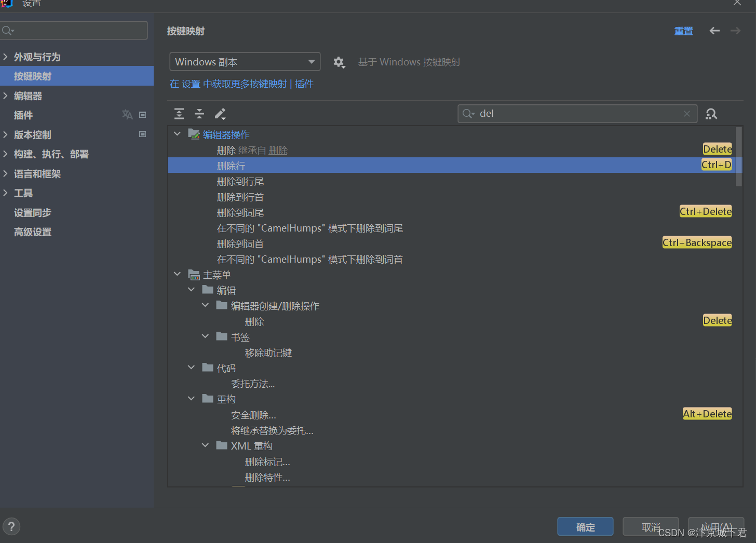This screenshot has height=543, width=756.
Task: Click the keymap search field containing 'del'
Action: [577, 114]
